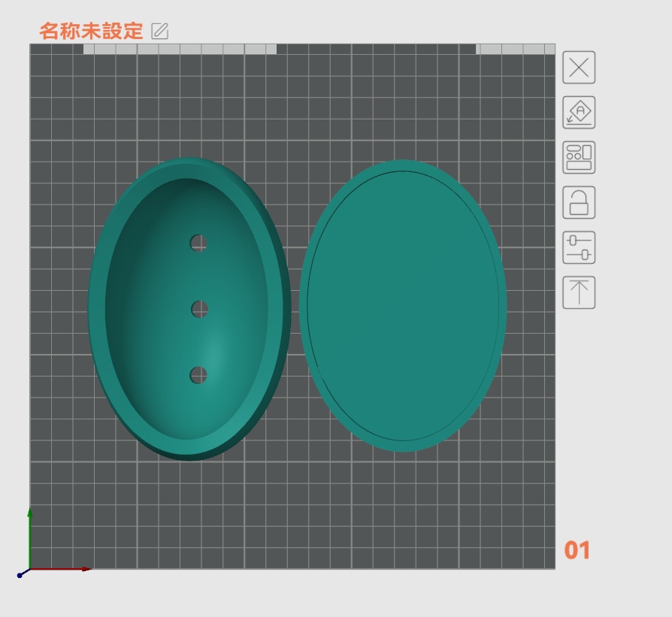Rename the project via the pencil icon
Screen dimensions: 672x617
pyautogui.click(x=160, y=31)
